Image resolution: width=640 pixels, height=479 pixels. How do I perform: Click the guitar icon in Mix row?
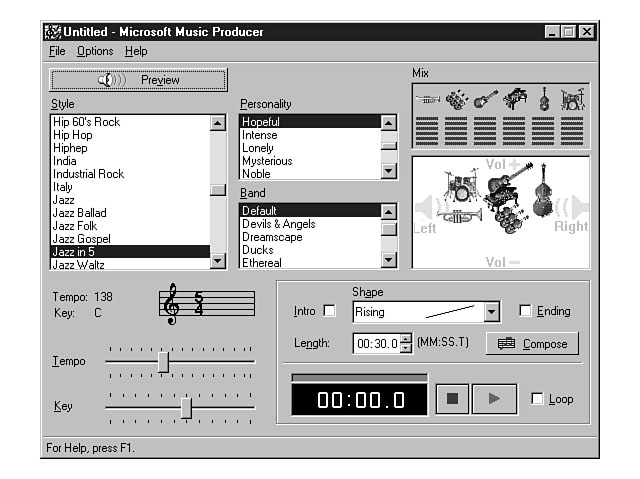pyautogui.click(x=485, y=99)
